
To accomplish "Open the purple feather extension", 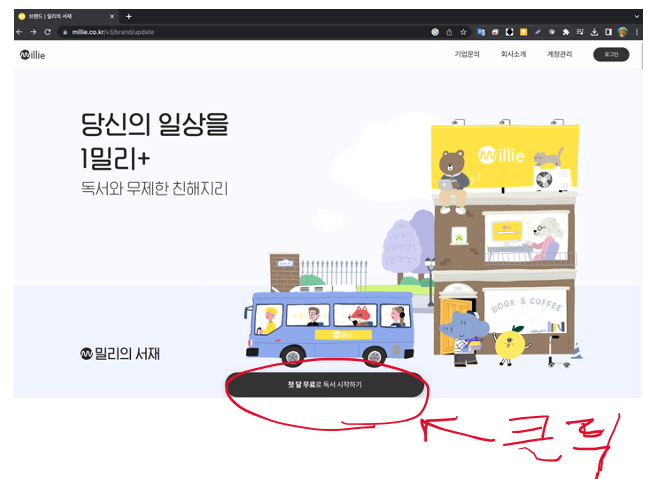I will (538, 32).
